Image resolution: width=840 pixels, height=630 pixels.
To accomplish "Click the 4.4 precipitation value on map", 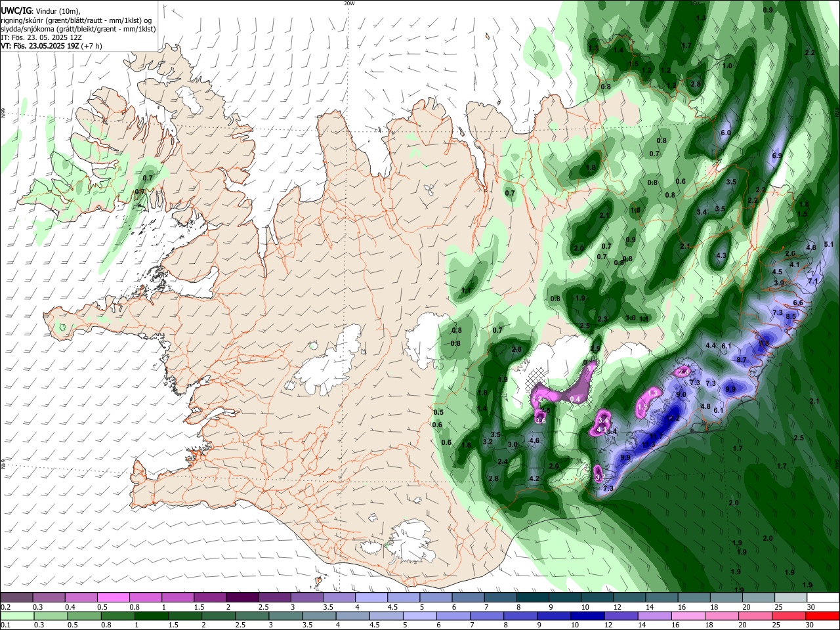I will [x=711, y=345].
